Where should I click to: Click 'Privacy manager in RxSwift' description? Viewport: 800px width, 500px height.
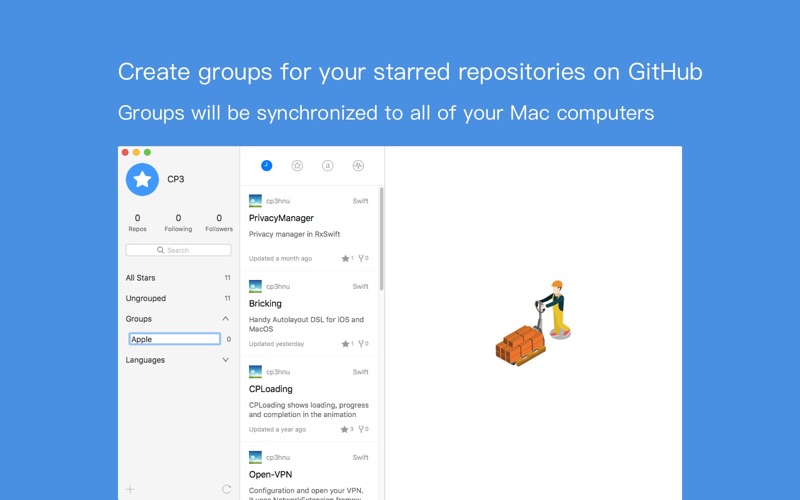click(x=294, y=234)
